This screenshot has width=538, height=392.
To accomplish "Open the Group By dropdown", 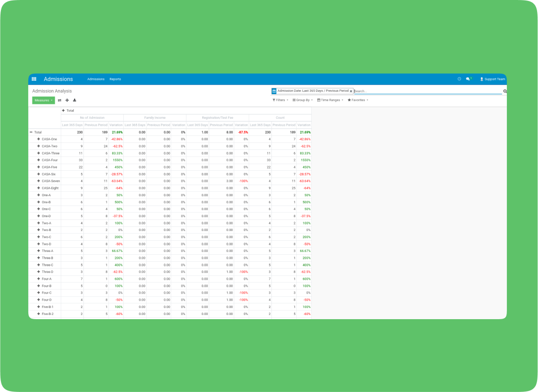I will tap(302, 100).
